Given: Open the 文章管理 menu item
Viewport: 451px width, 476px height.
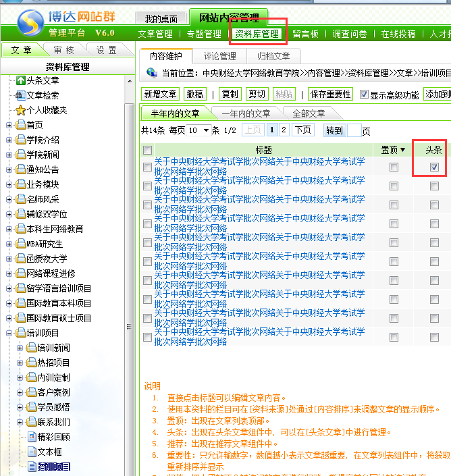Looking at the screenshot, I should tap(155, 34).
